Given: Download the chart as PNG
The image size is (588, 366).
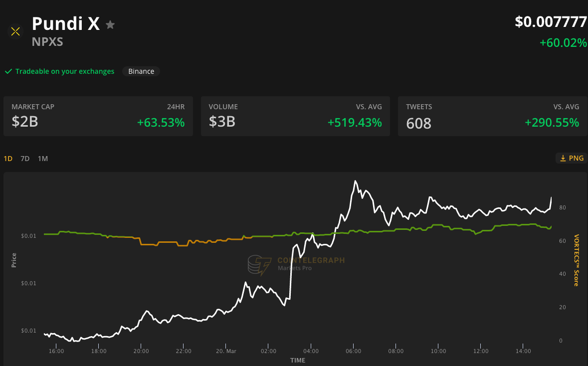Looking at the screenshot, I should [572, 158].
